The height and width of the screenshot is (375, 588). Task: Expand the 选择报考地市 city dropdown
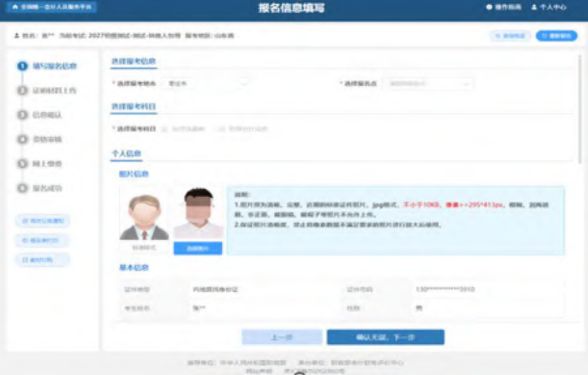coord(205,84)
